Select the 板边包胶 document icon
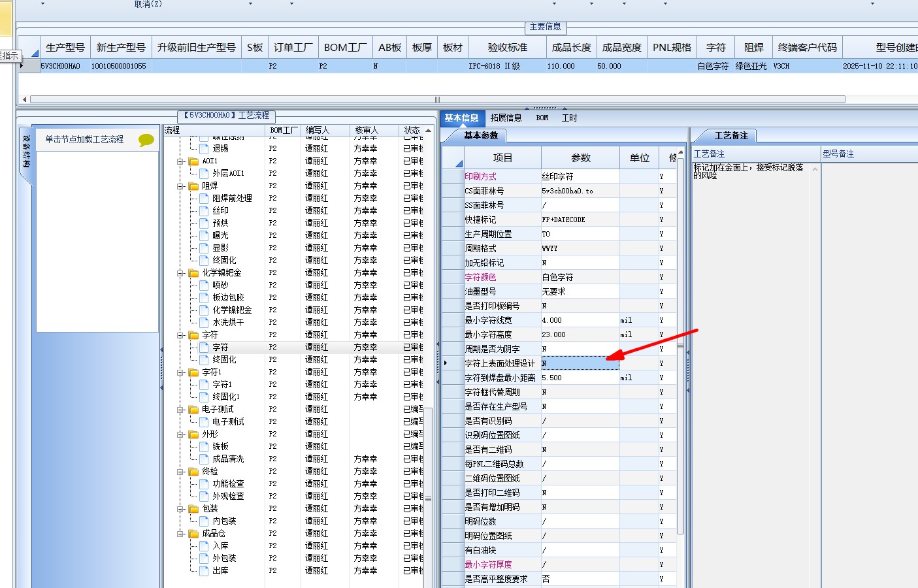 click(x=204, y=297)
